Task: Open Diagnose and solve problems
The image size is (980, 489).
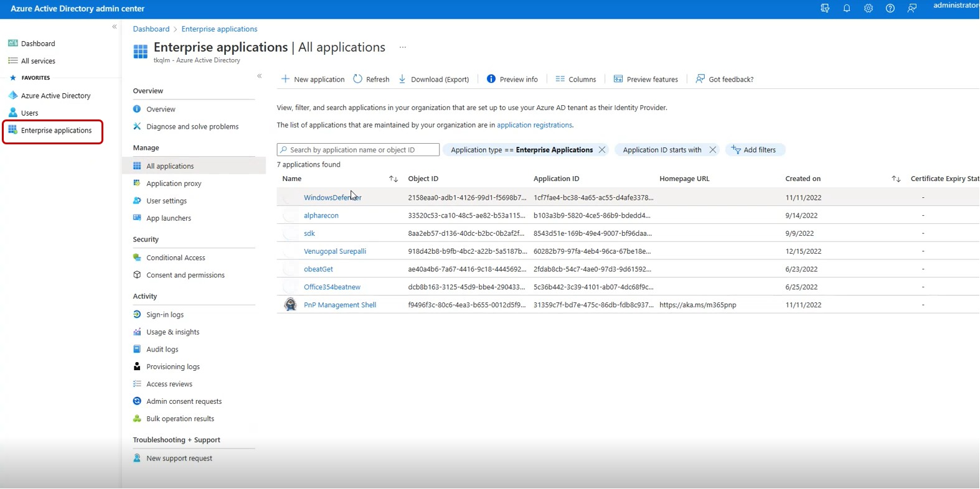Action: point(192,127)
